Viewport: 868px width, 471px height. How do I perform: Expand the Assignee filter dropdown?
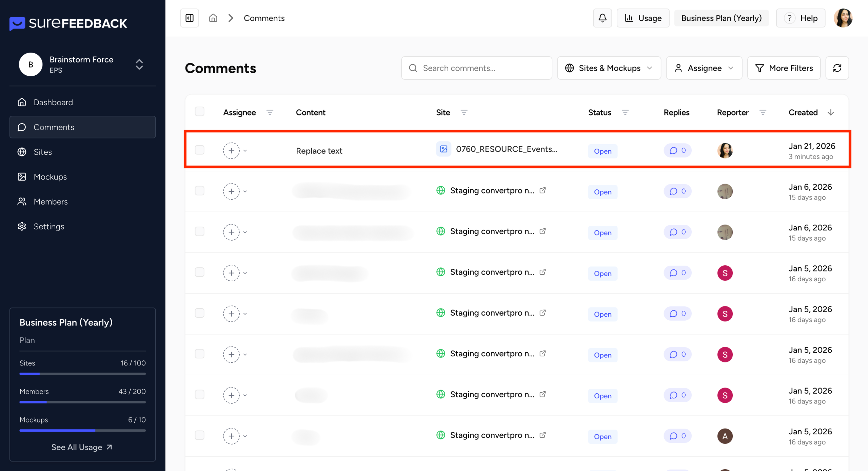(x=704, y=68)
